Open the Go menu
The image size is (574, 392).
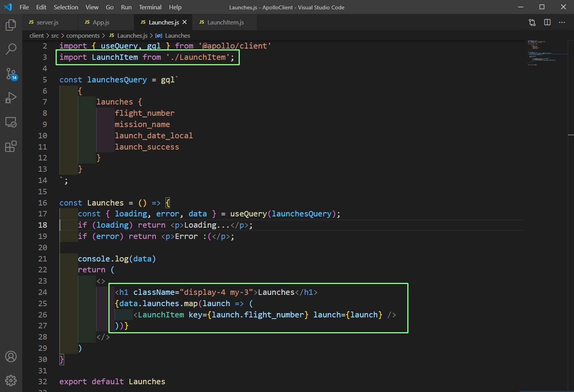(110, 7)
